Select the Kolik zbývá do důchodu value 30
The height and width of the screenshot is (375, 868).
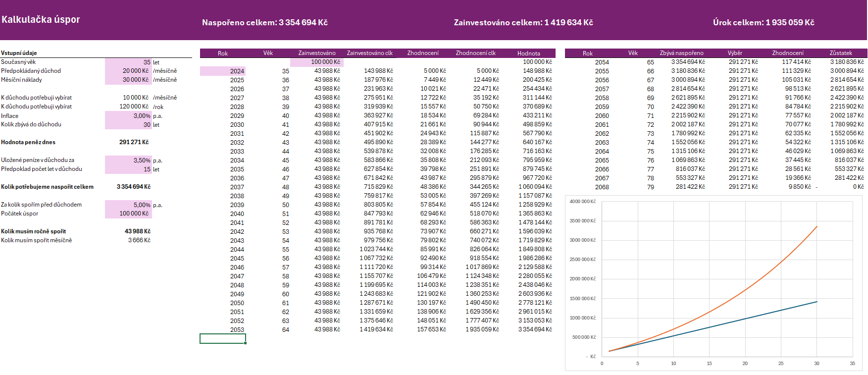[x=128, y=124]
